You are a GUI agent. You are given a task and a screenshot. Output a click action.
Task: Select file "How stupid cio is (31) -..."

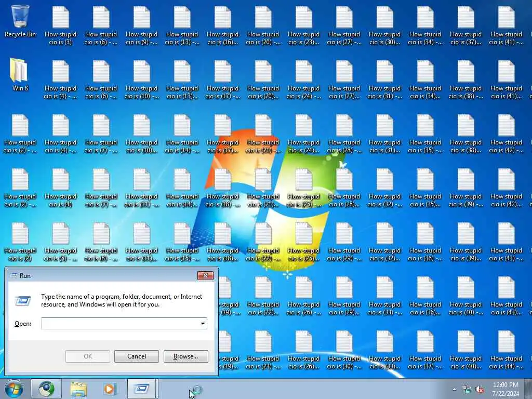pyautogui.click(x=385, y=79)
